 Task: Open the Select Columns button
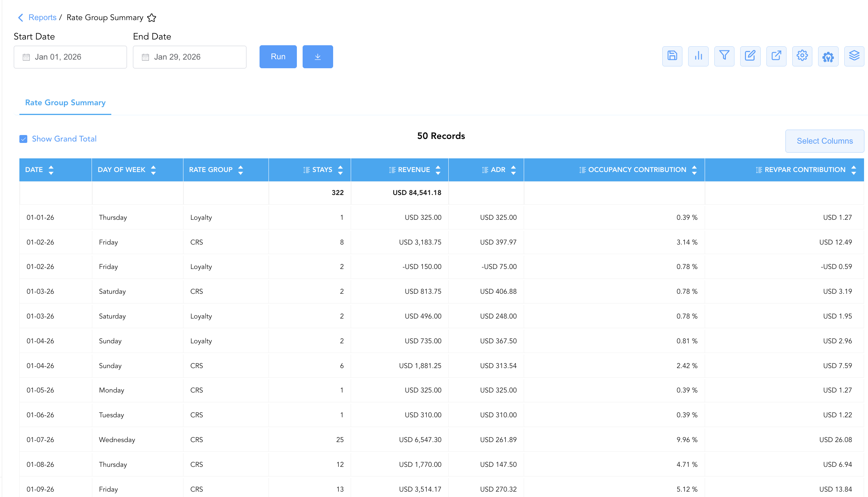point(825,141)
